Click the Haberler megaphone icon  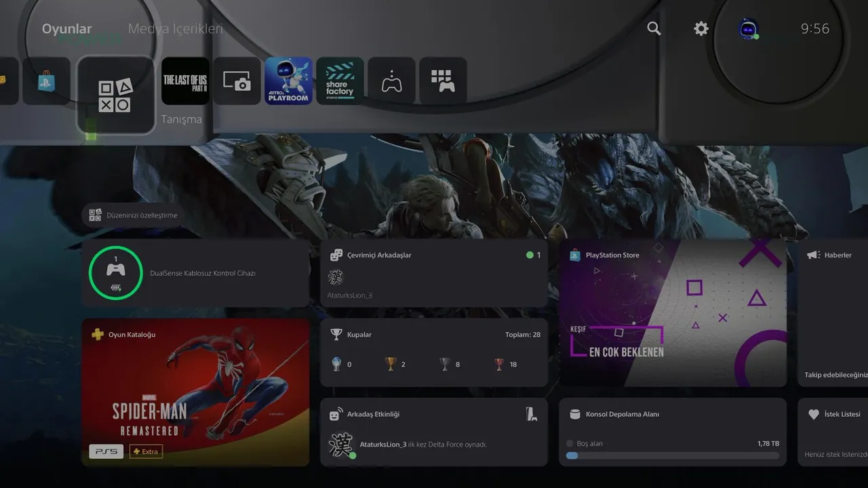tap(813, 255)
